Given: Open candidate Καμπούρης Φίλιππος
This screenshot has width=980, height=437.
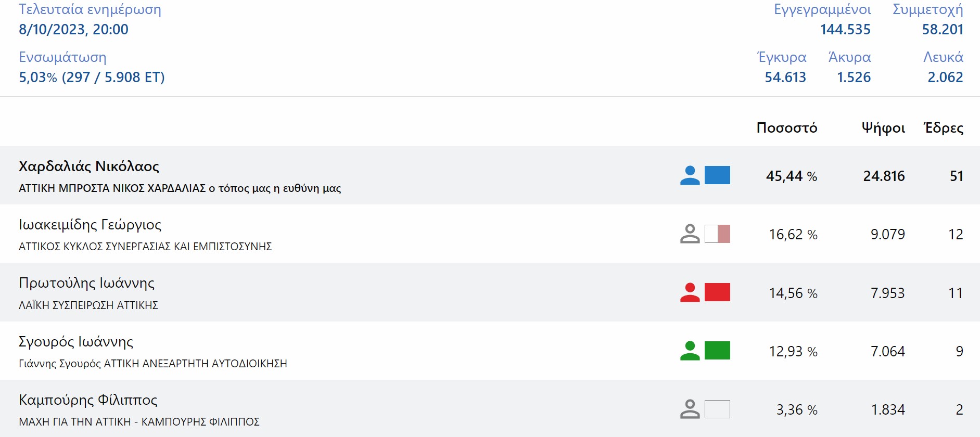Looking at the screenshot, I should click(x=88, y=400).
